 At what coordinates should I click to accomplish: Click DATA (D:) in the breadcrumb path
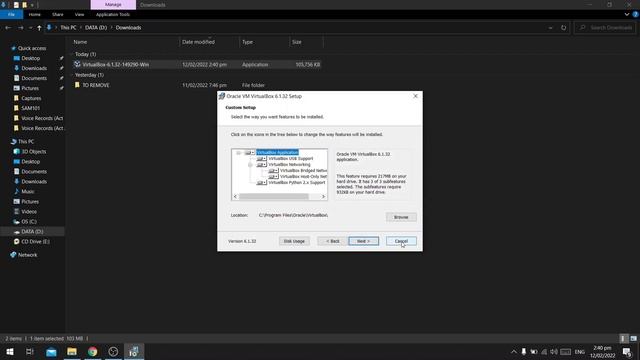click(x=96, y=28)
